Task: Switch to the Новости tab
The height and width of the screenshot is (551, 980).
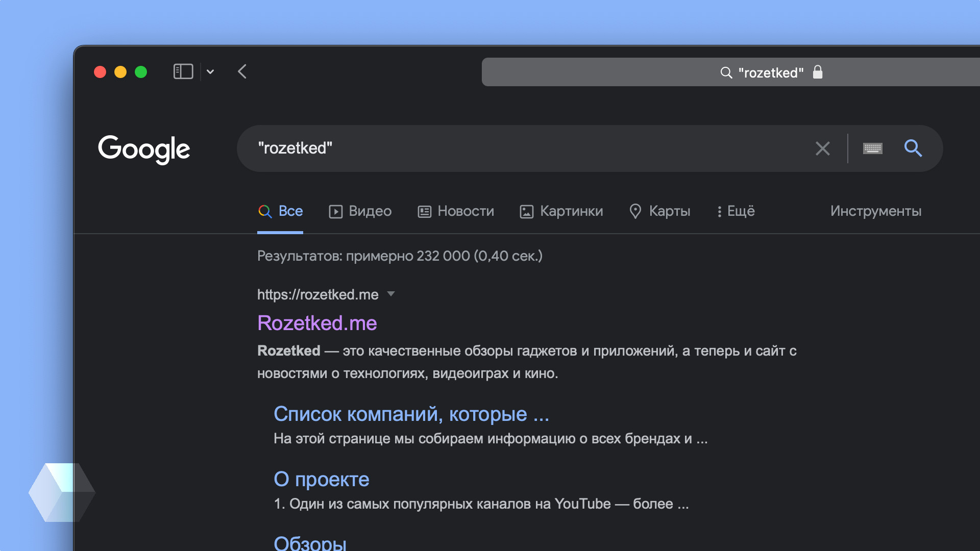Action: tap(456, 211)
